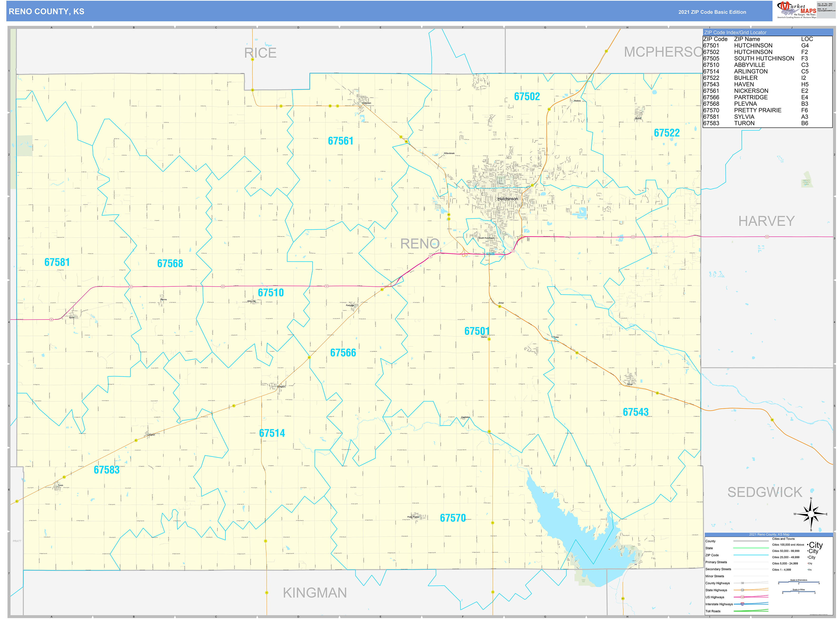840x619 pixels.
Task: Click the Hutchinson city label
Action: [507, 199]
